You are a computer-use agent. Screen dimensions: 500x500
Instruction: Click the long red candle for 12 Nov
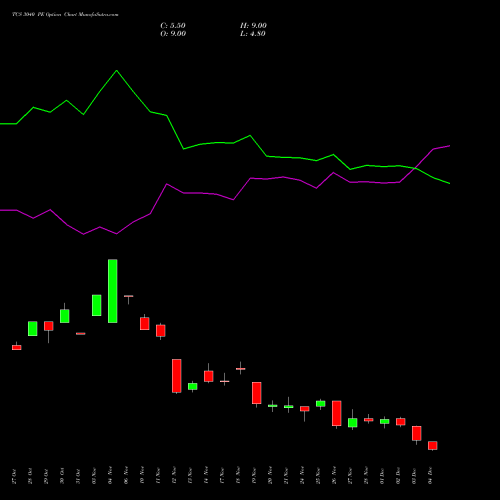[x=177, y=376]
